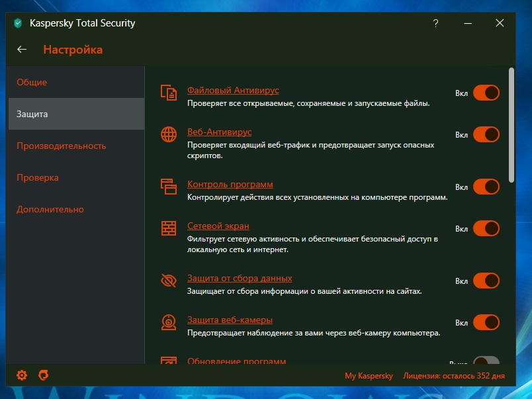Select the Защита section in sidebar
532x399 pixels.
pos(76,114)
